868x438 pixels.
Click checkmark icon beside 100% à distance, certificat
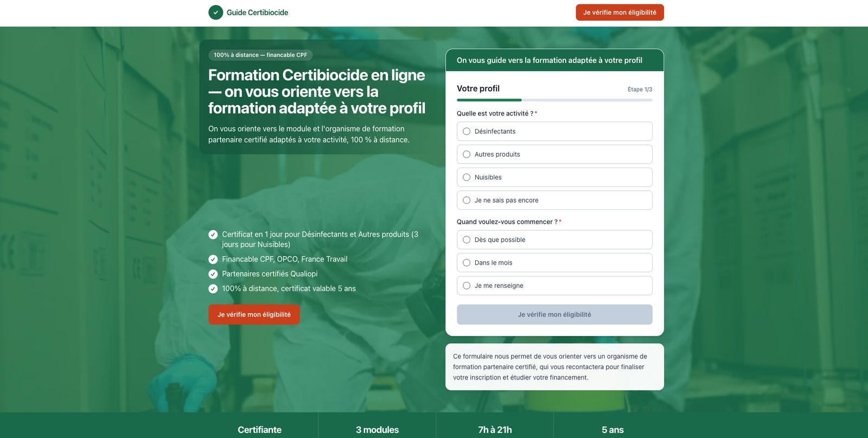[213, 288]
